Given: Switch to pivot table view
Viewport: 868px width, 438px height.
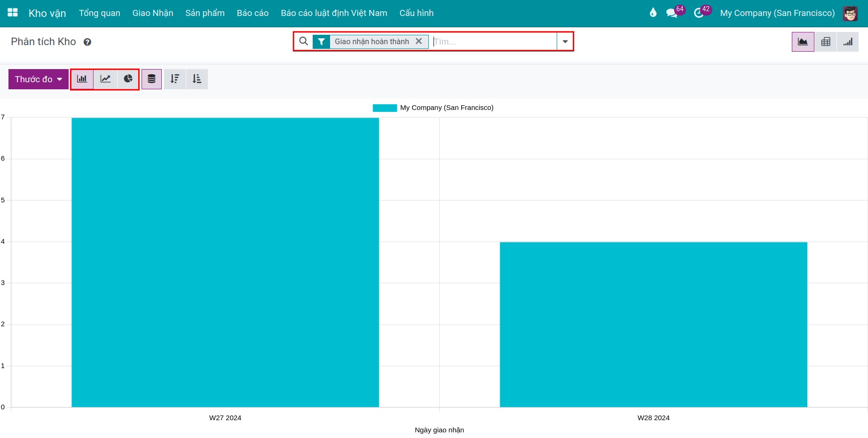Looking at the screenshot, I should [x=826, y=42].
